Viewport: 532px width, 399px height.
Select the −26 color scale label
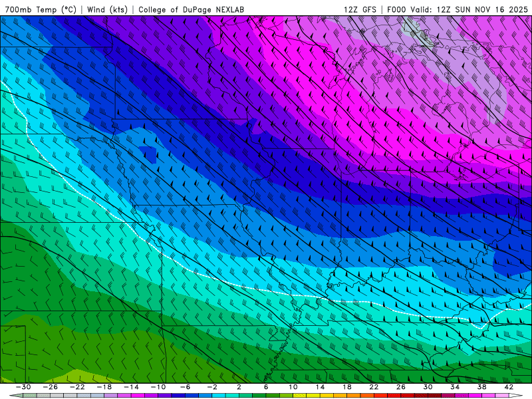coord(51,387)
